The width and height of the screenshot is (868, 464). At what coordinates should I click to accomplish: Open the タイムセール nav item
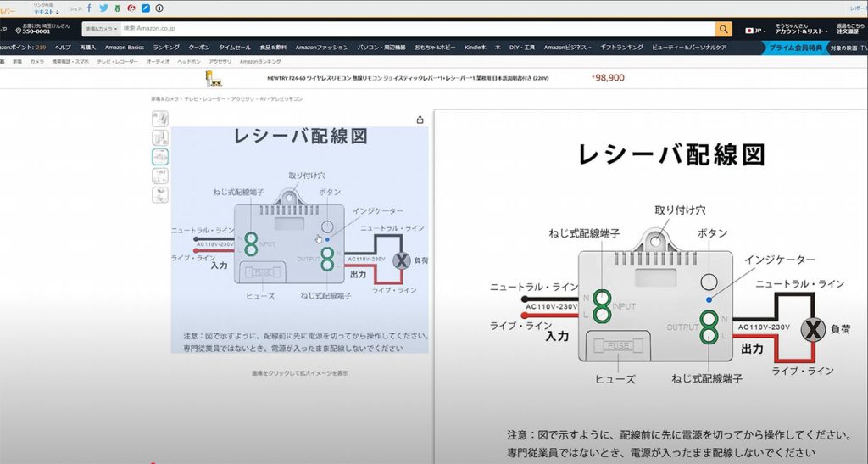click(x=235, y=48)
